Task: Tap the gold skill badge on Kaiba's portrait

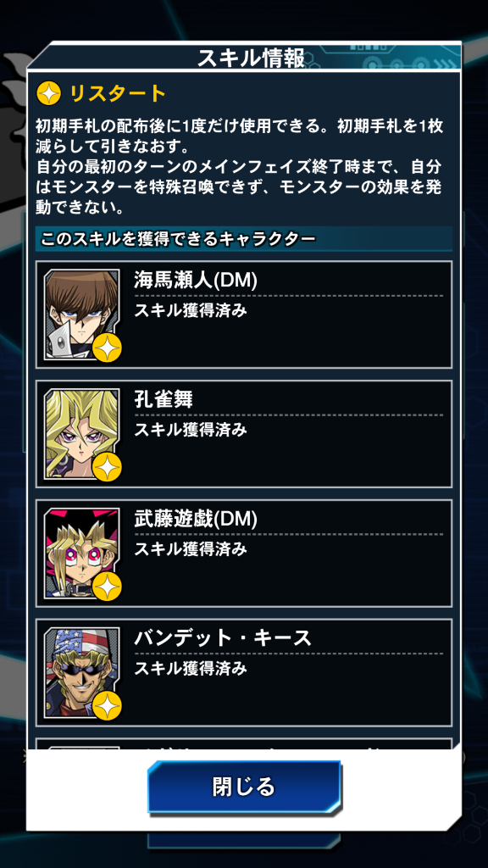Action: tap(107, 348)
